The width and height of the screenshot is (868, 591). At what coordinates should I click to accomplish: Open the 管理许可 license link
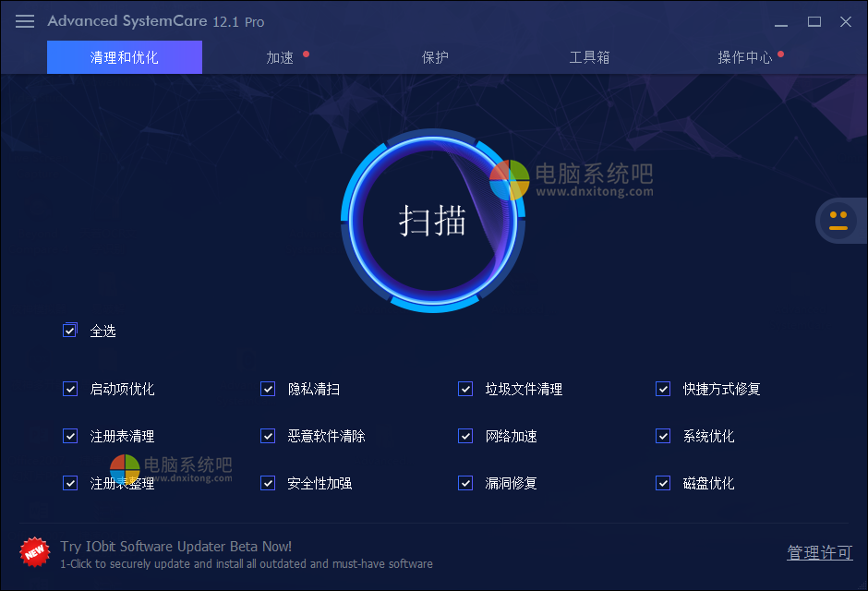[820, 552]
